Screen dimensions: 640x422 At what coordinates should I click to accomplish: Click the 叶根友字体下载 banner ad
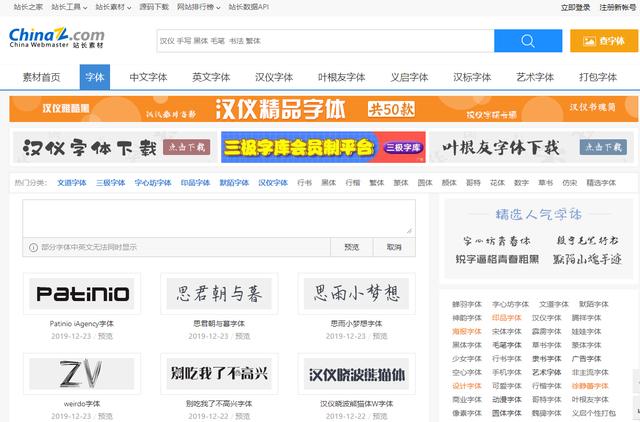531,147
